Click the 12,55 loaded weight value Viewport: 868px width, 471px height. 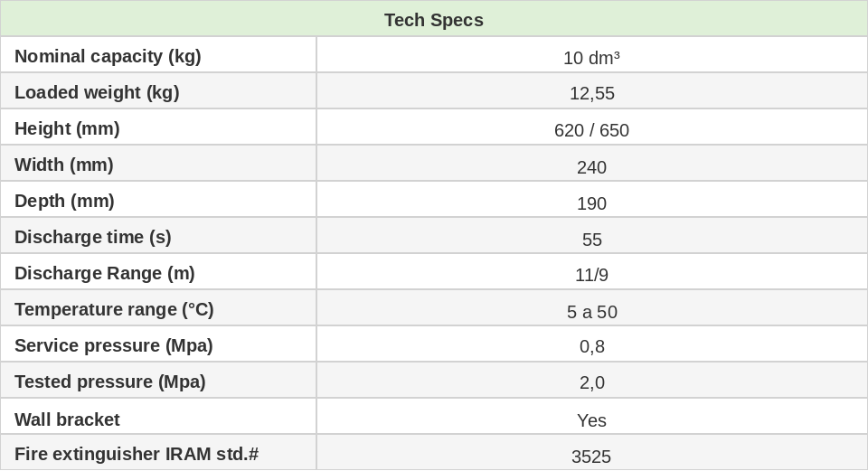coord(592,94)
